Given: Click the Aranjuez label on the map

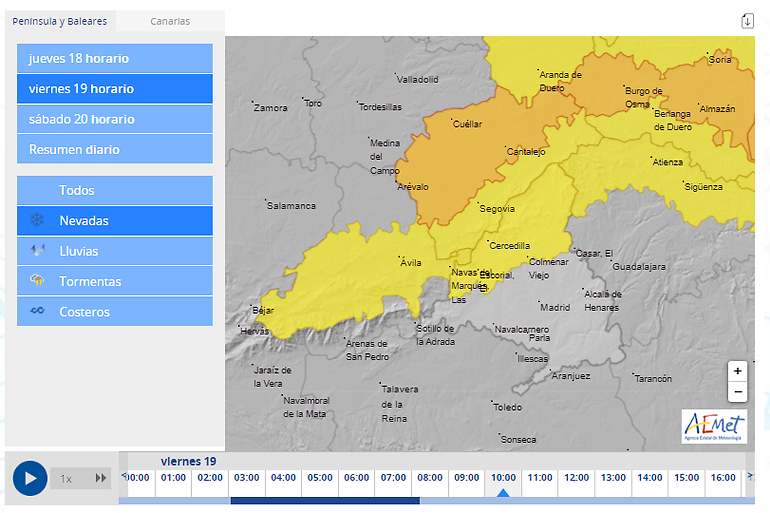Looking at the screenshot, I should pyautogui.click(x=571, y=376).
